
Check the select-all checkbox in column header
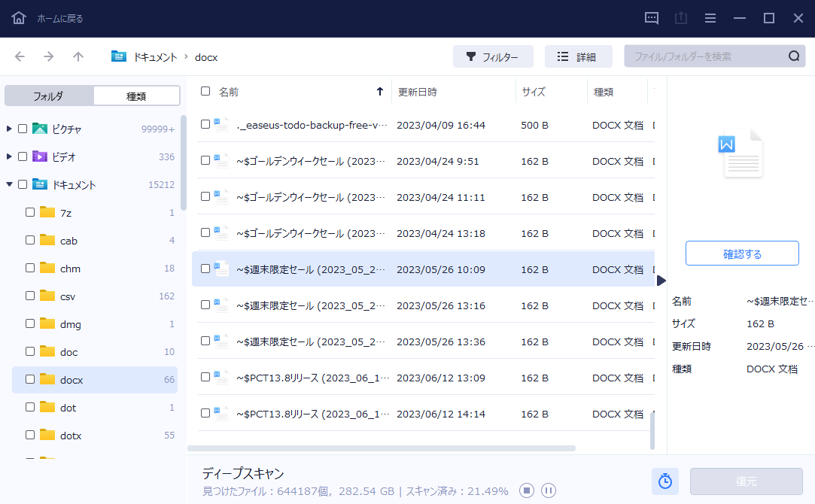[205, 90]
